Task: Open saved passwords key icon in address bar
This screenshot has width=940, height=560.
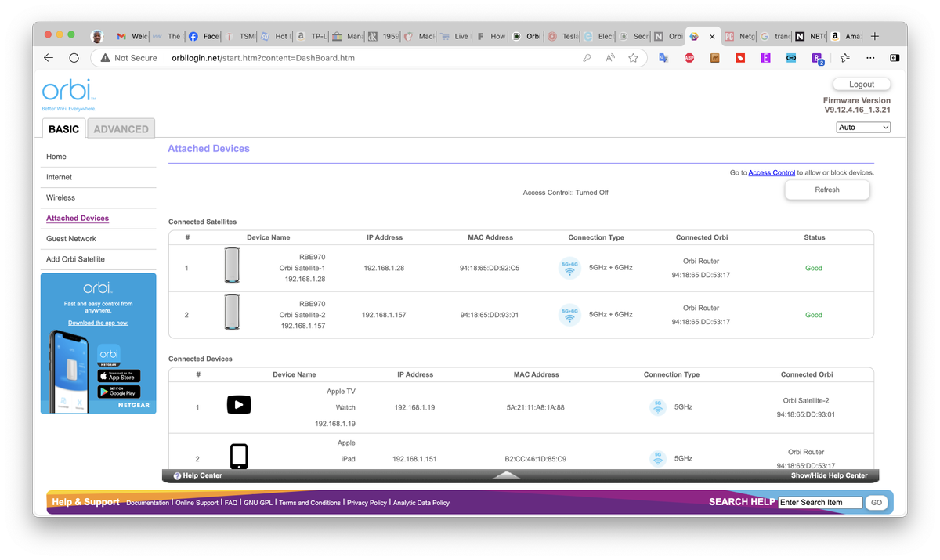Action: pyautogui.click(x=587, y=58)
